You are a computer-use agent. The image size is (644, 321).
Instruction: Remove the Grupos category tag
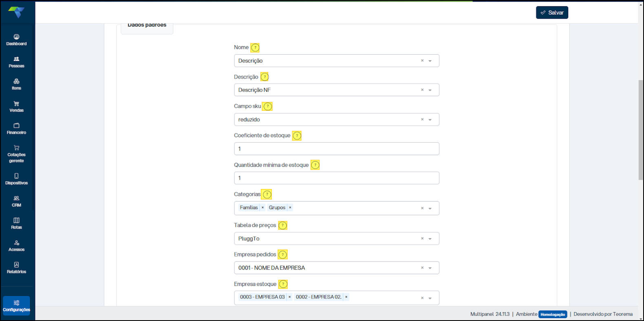pyautogui.click(x=290, y=208)
